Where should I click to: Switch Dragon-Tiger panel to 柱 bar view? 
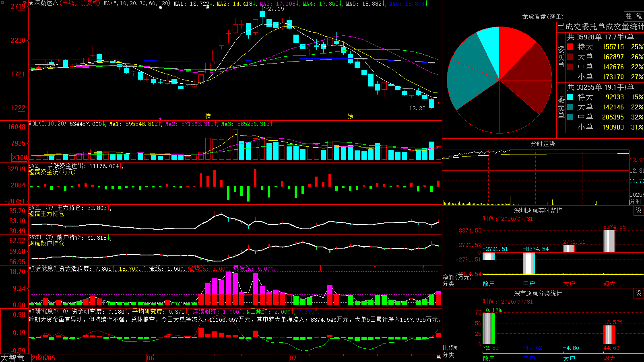click(629, 16)
